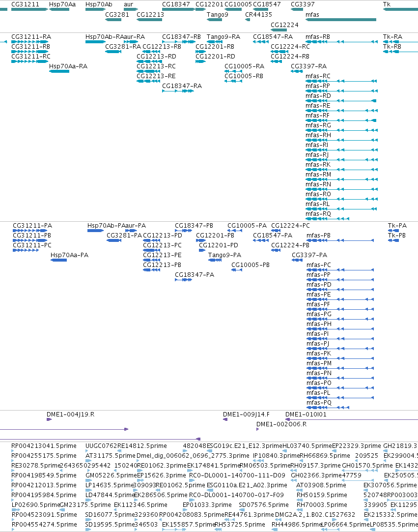Select transcript CG10005-RB label
418x532 pixels.
point(244,76)
